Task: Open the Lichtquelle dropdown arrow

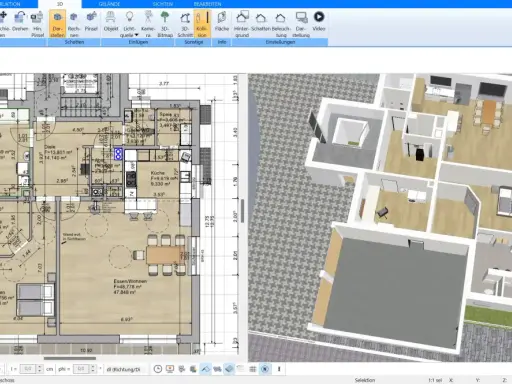Action: pos(136,35)
